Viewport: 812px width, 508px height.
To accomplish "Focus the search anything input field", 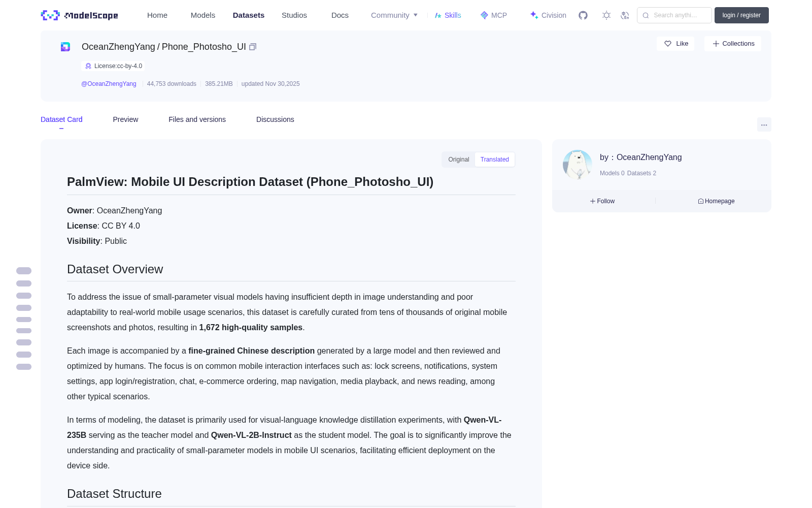I will (674, 15).
